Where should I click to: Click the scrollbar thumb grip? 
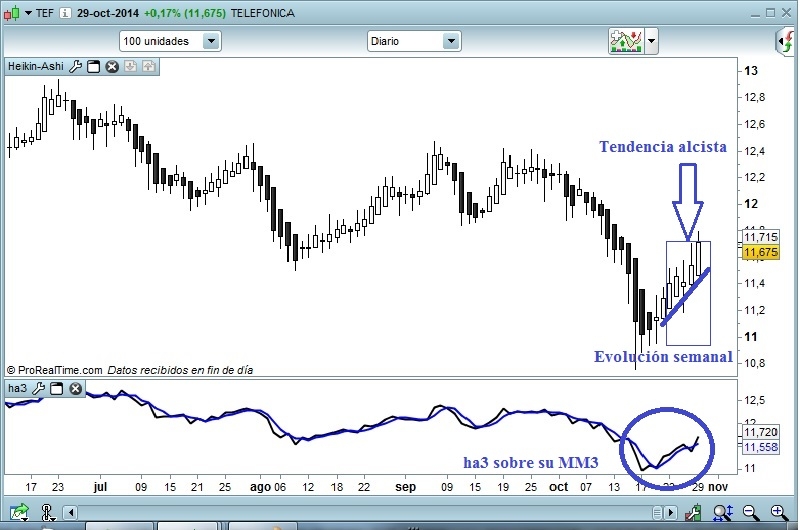658,512
